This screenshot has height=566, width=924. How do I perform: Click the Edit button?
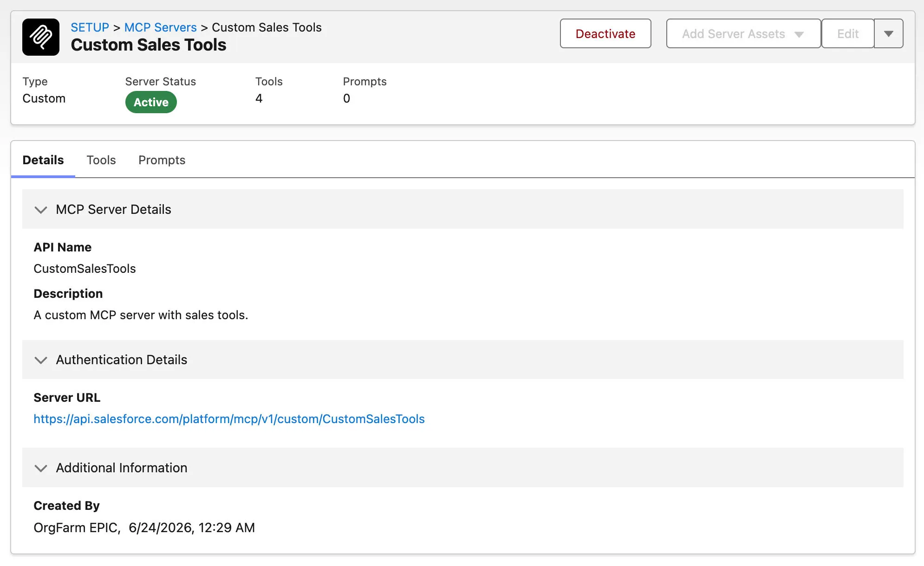847,33
